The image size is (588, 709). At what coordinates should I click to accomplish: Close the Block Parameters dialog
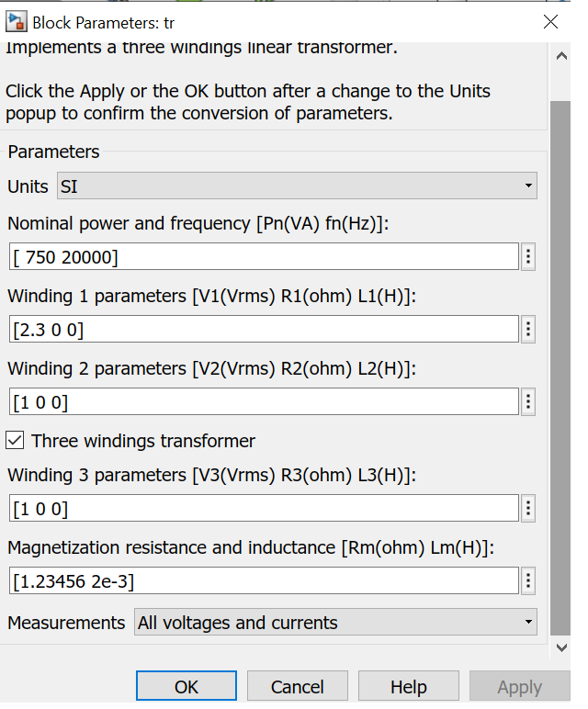tap(550, 21)
